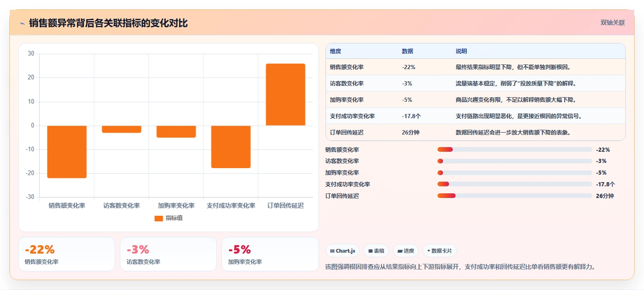Viewport: 644px width, 290px height.
Task: Click x-axis label 加购率变化率
Action: coord(176,206)
